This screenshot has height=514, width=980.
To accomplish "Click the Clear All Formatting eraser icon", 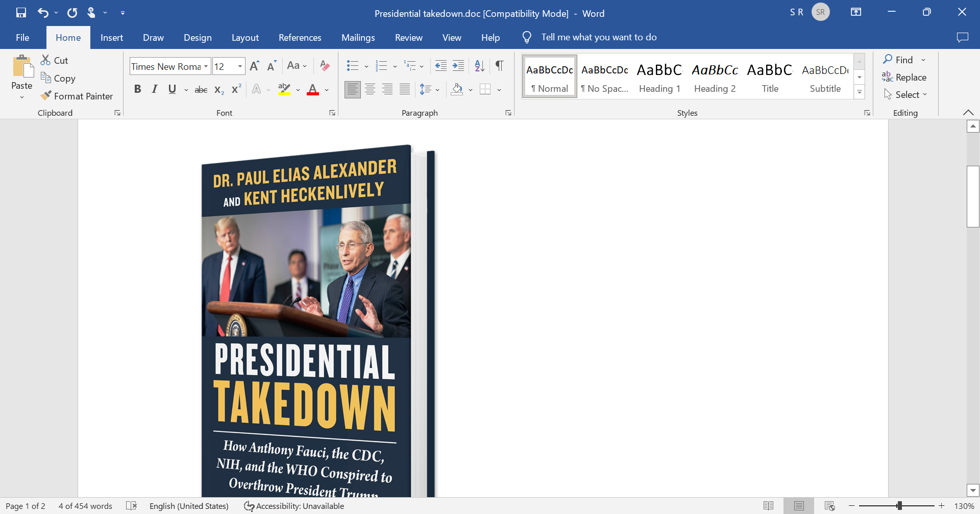I will click(324, 66).
